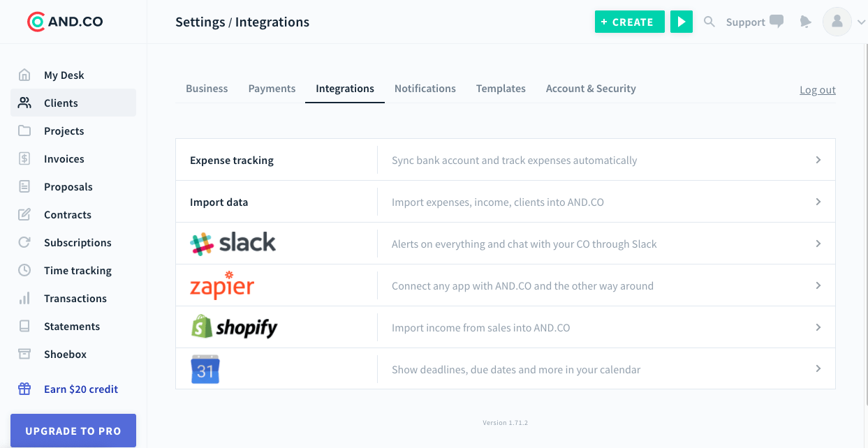Click the AND.CO logo
Screen dimensions: 868x448
[65, 22]
